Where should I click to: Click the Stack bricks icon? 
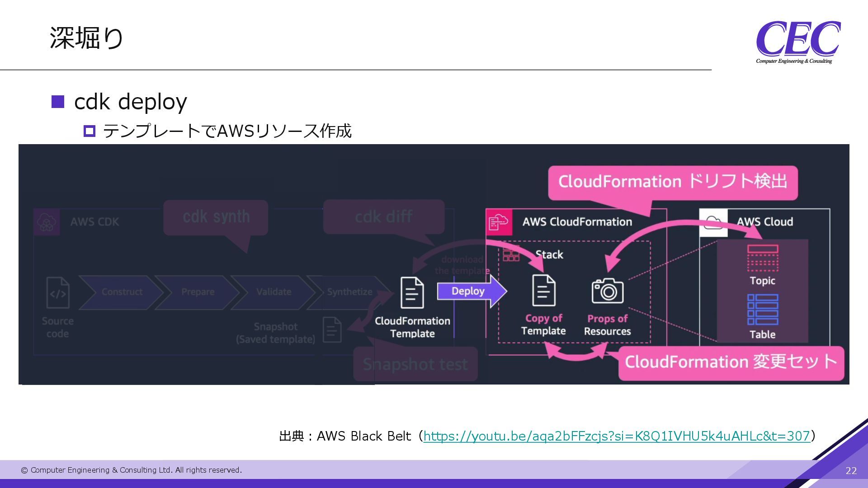click(511, 255)
